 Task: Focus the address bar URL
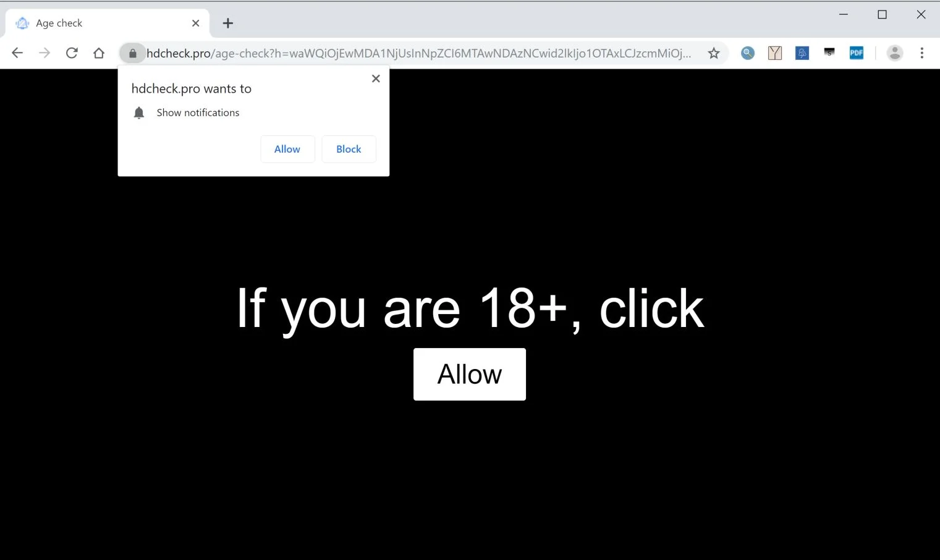[x=419, y=53]
